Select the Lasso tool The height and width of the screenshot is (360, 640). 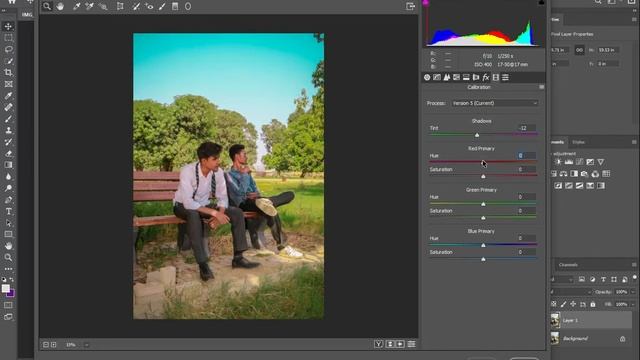point(8,49)
